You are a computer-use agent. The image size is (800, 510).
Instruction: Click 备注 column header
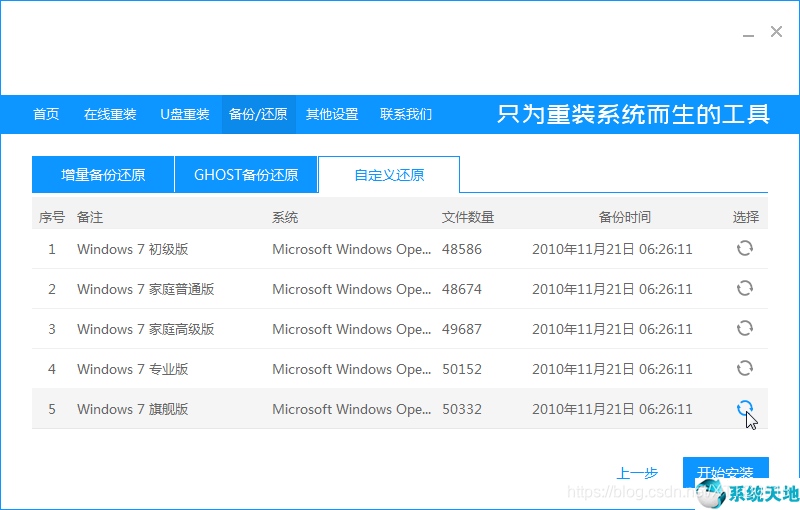click(x=90, y=217)
